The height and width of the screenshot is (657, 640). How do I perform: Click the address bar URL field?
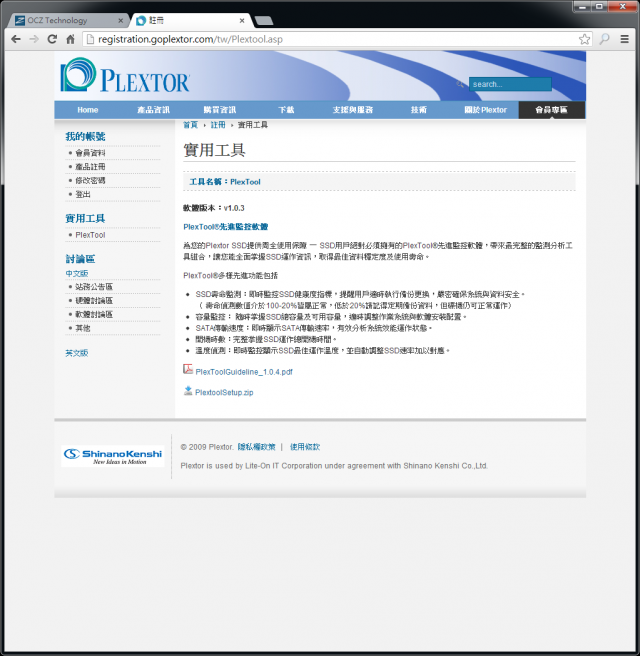[335, 39]
